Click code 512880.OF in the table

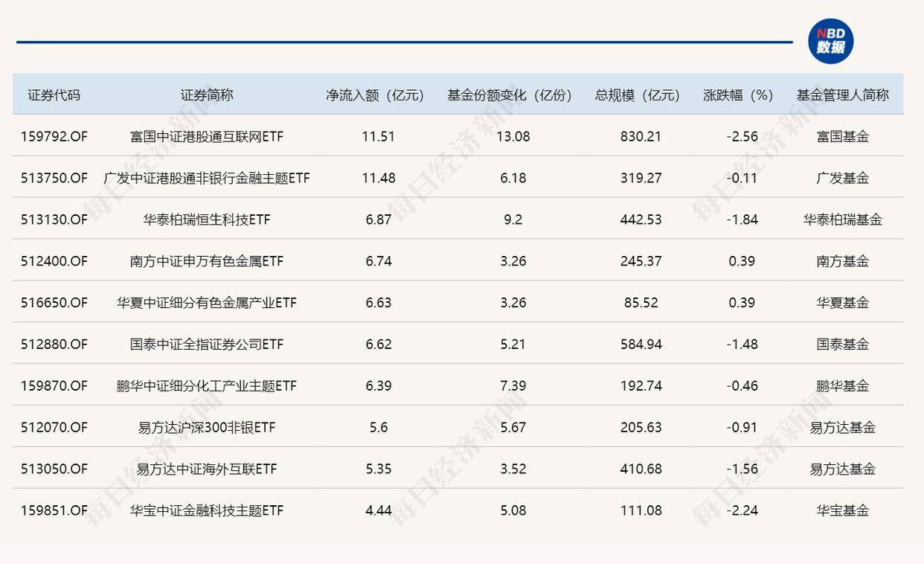point(54,345)
